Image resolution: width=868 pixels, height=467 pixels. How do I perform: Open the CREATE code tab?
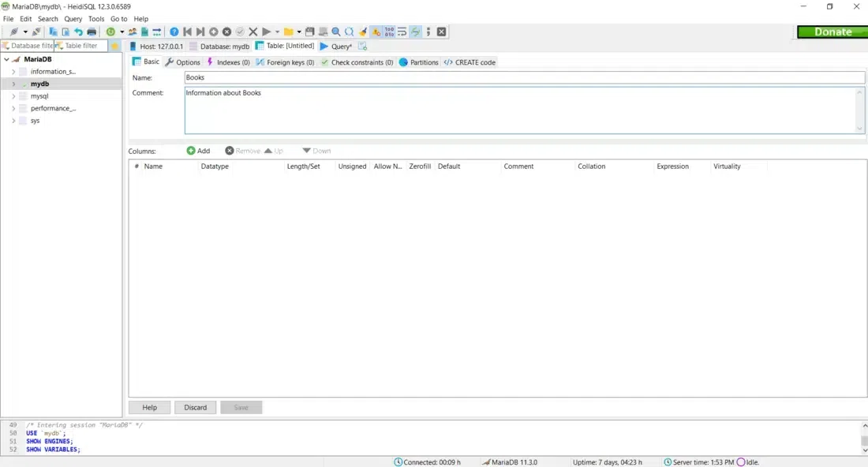click(x=470, y=62)
